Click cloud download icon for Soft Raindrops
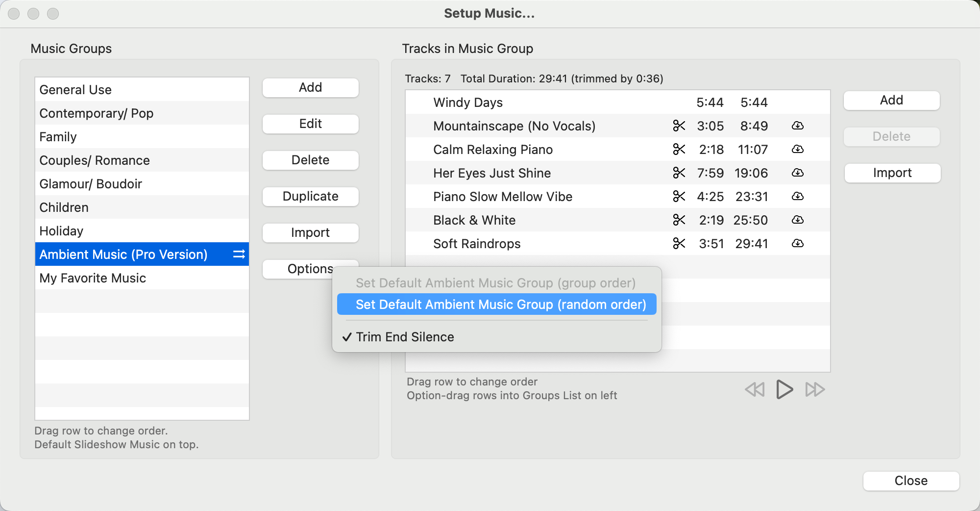This screenshot has height=511, width=980. 797,244
